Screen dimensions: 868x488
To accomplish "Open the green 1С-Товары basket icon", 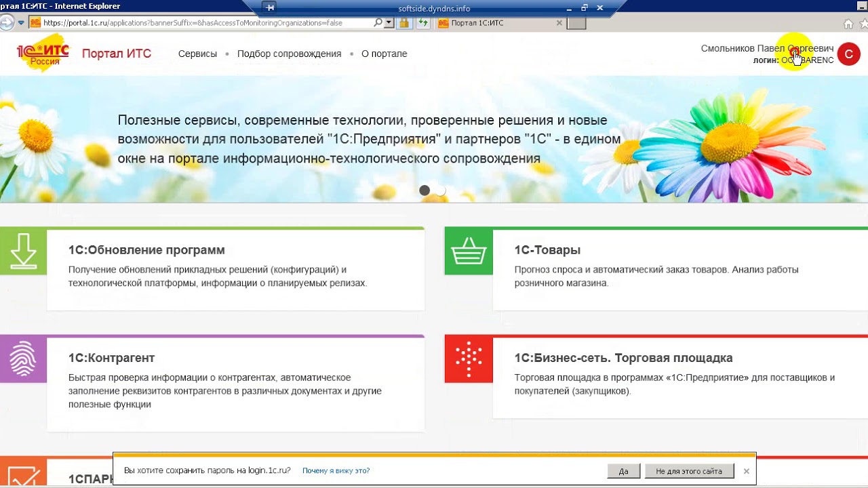I will 469,251.
